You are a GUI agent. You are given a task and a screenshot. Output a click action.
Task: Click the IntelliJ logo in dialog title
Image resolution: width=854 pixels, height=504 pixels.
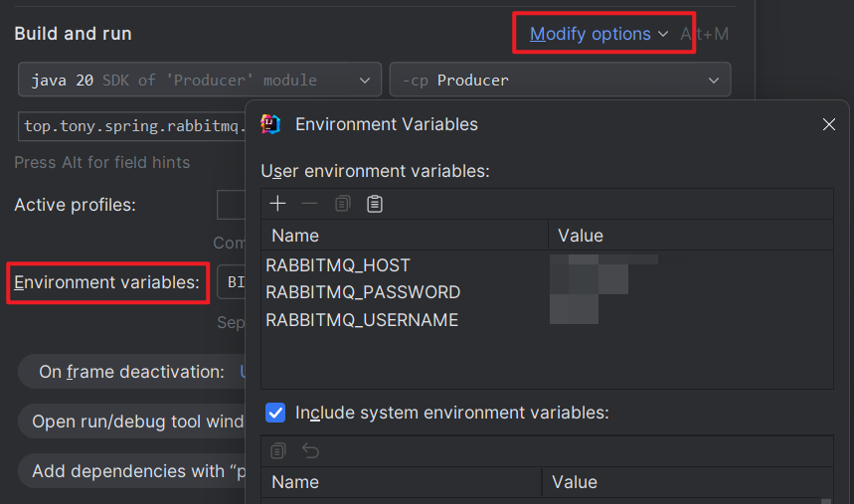click(270, 124)
